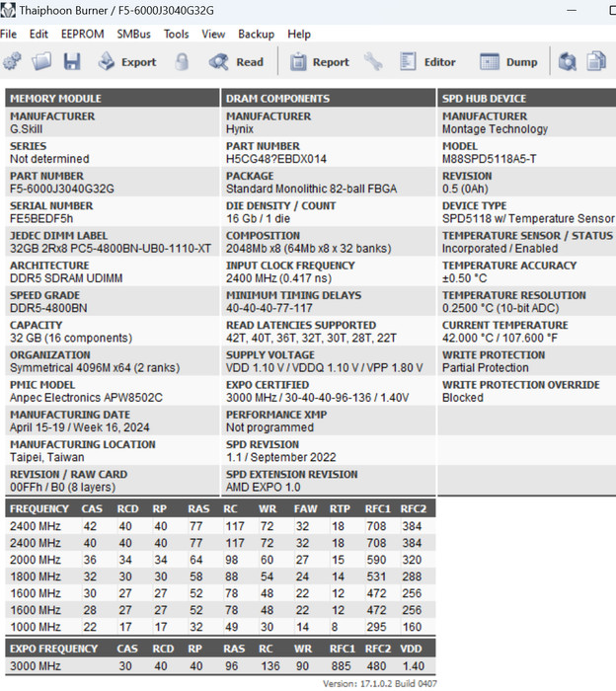Click the G.Skill manufacturer value
616x691 pixels.
coord(26,129)
